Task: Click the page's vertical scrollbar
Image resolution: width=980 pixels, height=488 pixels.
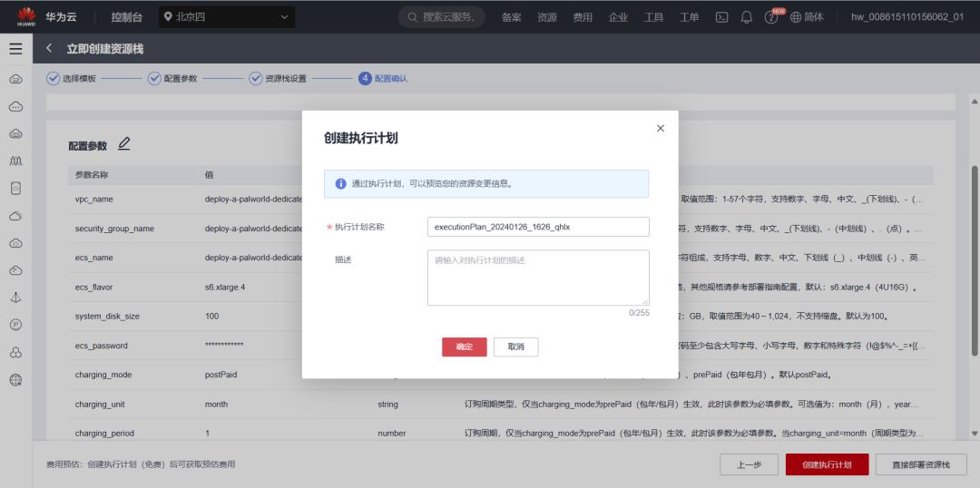Action: pos(974,260)
